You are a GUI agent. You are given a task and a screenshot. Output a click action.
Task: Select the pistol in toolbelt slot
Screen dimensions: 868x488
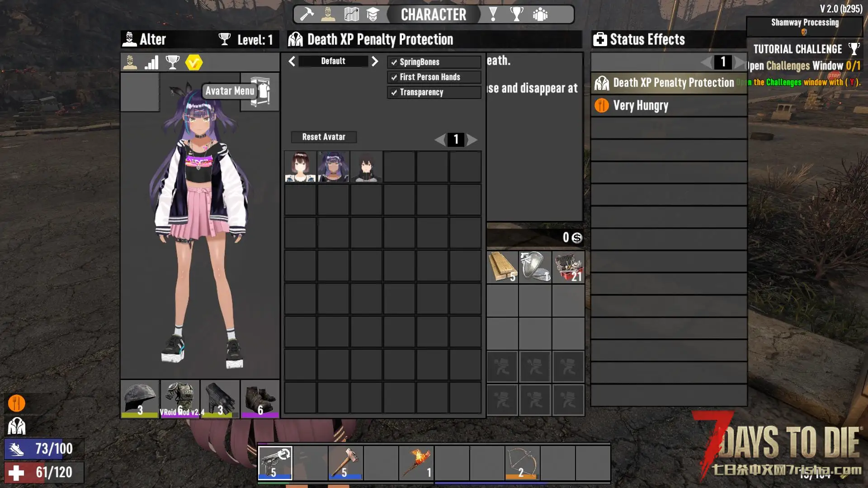[x=275, y=463]
